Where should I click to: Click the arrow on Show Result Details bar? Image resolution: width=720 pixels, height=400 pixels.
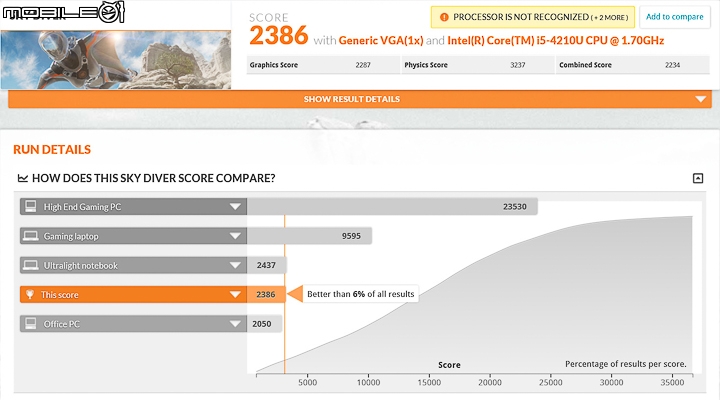click(700, 99)
